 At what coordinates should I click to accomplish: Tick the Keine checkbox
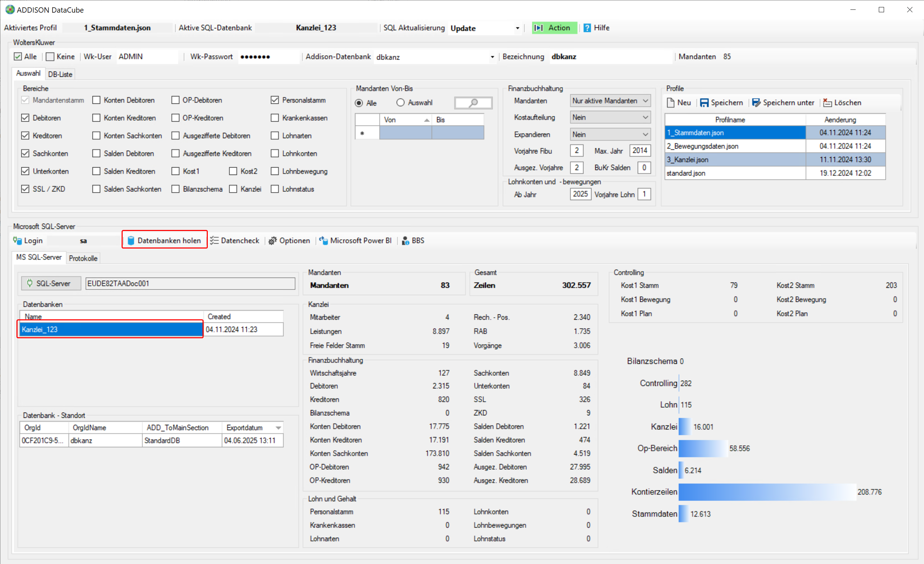[x=50, y=57]
